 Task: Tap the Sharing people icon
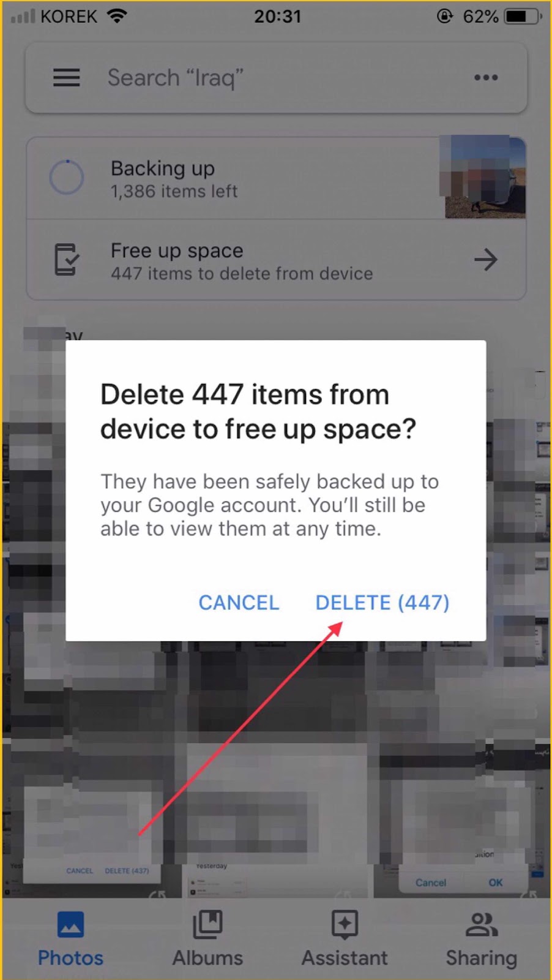coord(482,925)
